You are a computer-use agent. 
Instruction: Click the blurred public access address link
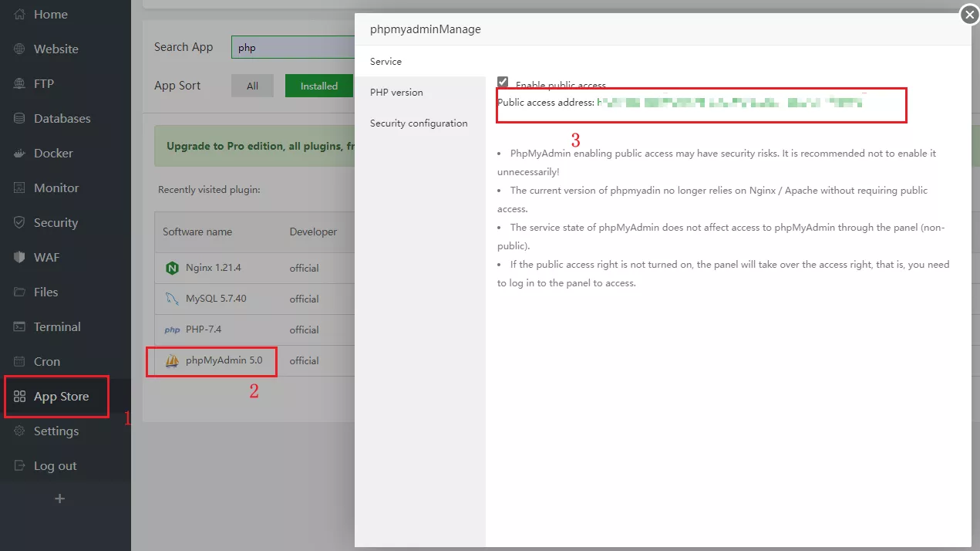click(729, 102)
